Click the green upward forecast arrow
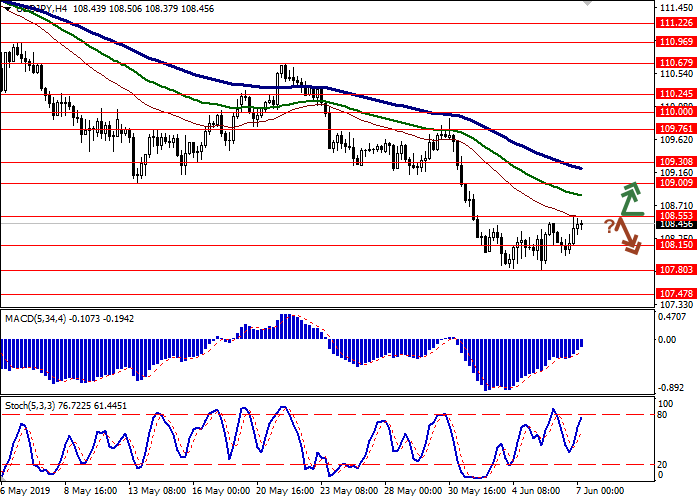This screenshot has height=500, width=700. point(629,198)
